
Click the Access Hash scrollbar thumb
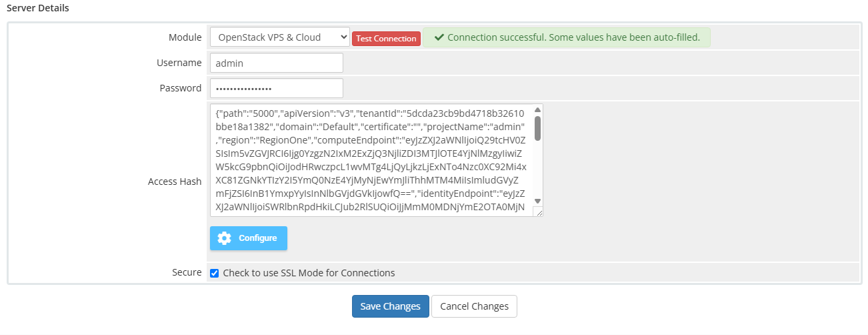(537, 127)
